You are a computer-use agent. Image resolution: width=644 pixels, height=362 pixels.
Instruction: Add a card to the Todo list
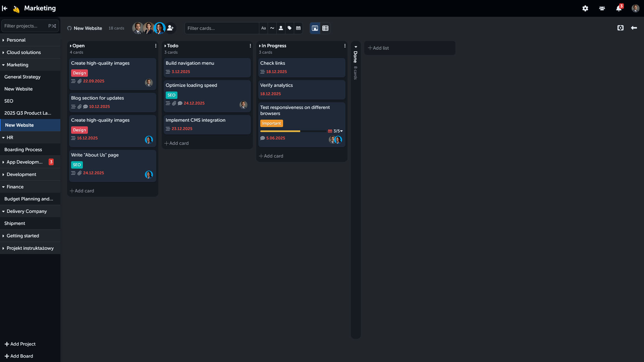coord(176,143)
